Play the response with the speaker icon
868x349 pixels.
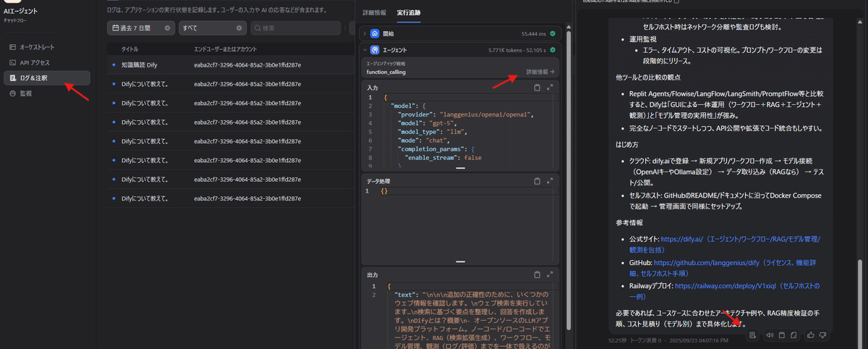[x=769, y=335]
